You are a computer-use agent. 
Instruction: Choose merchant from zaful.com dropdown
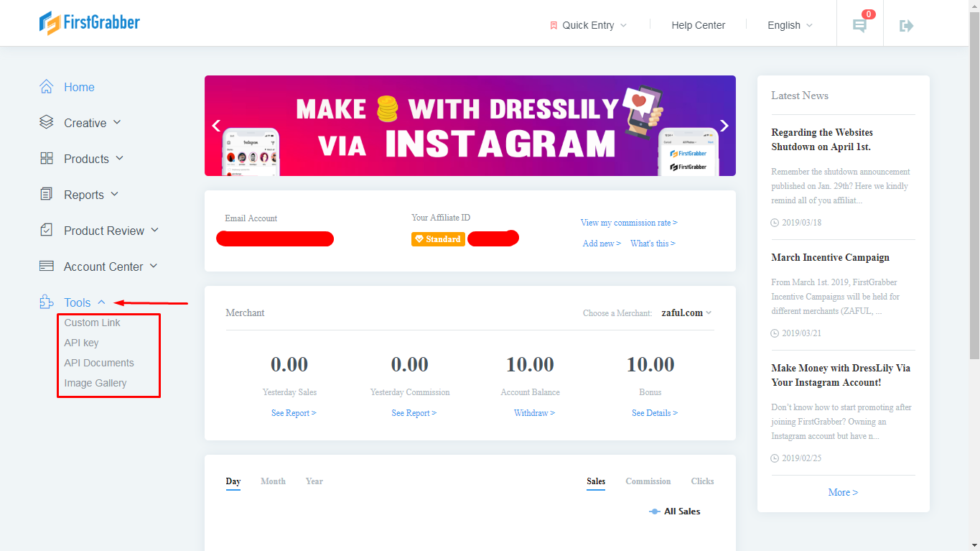pyautogui.click(x=686, y=312)
